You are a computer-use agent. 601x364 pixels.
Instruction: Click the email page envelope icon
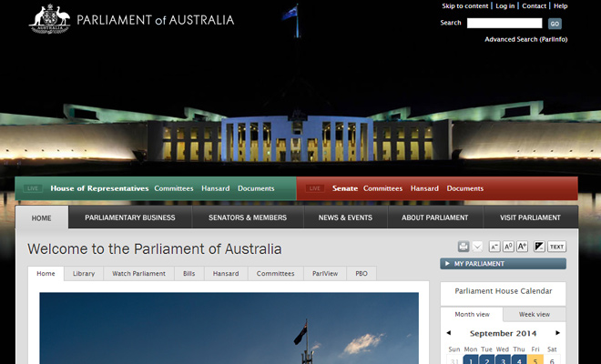pyautogui.click(x=477, y=247)
